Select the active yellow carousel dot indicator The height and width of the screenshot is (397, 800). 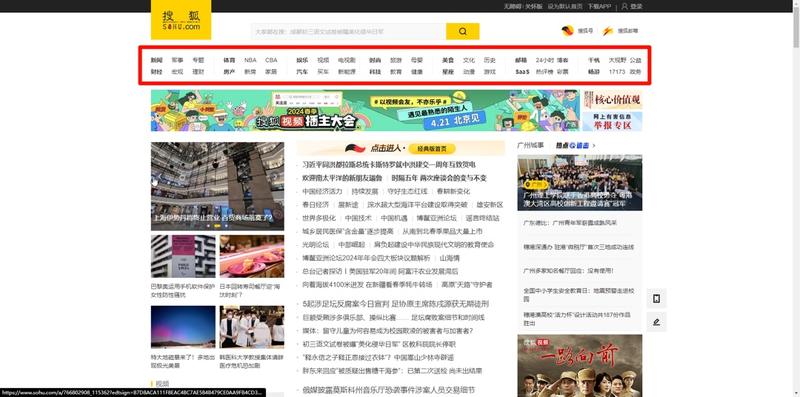[x=218, y=226]
